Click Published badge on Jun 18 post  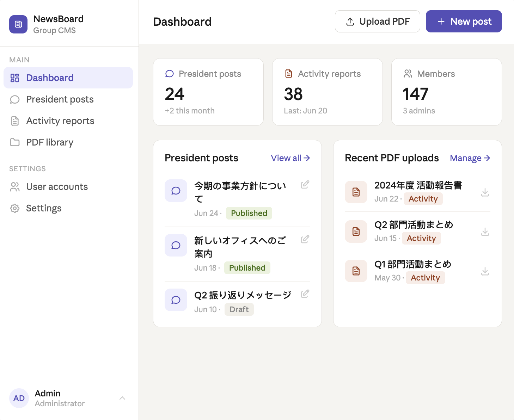pyautogui.click(x=247, y=268)
